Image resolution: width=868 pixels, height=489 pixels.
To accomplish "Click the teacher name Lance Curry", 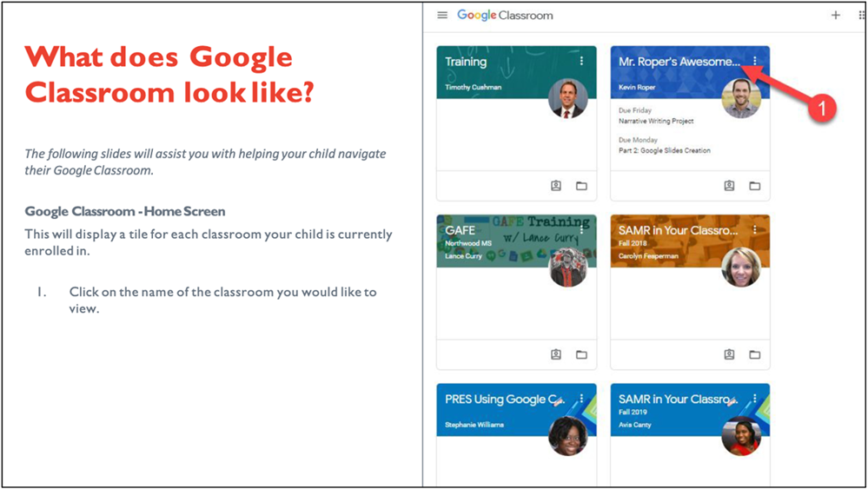I will [x=463, y=256].
